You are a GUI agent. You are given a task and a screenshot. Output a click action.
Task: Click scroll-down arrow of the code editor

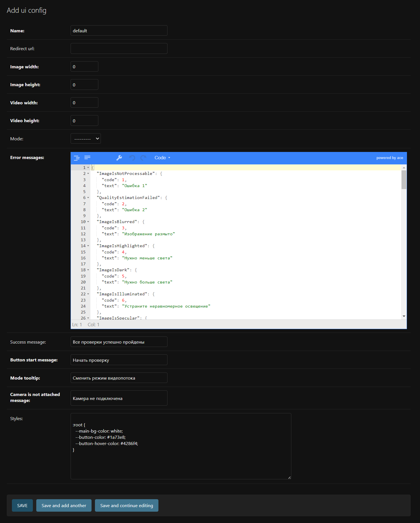[404, 316]
